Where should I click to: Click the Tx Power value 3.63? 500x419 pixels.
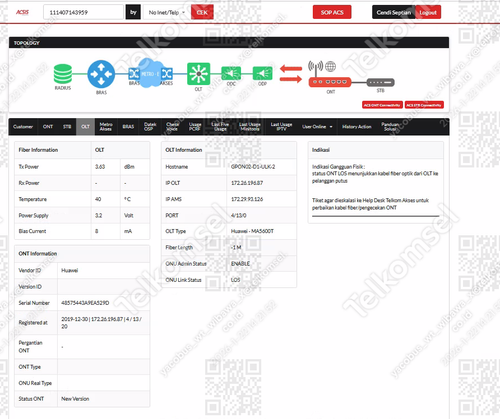click(x=100, y=167)
